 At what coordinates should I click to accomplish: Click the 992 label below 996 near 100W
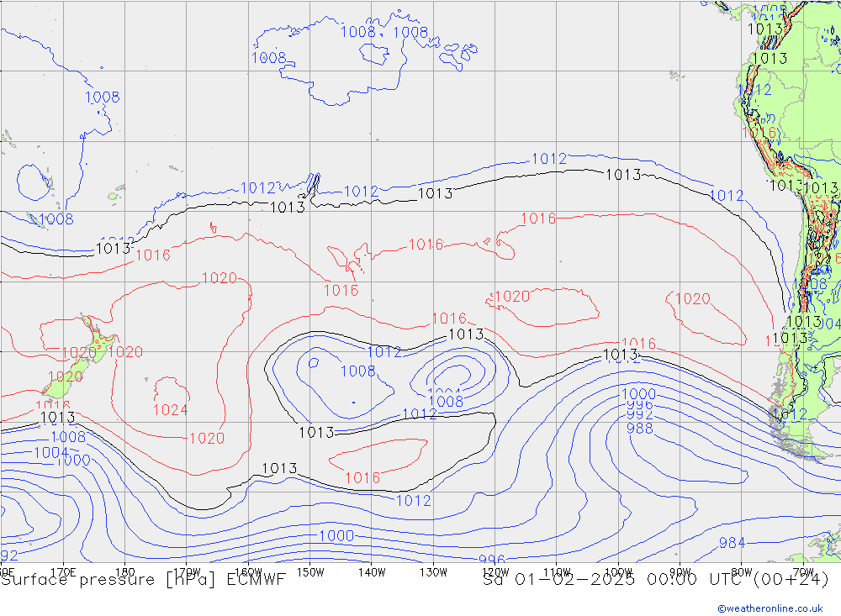640,415
